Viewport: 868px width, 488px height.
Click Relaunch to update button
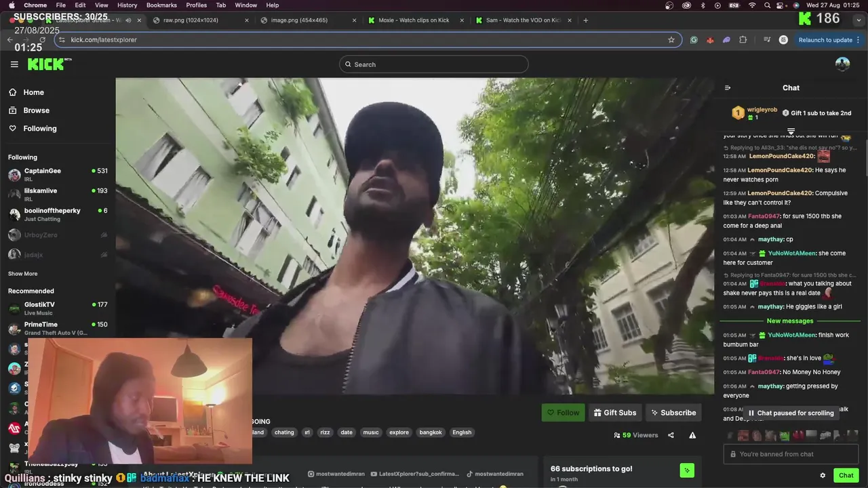coord(825,39)
